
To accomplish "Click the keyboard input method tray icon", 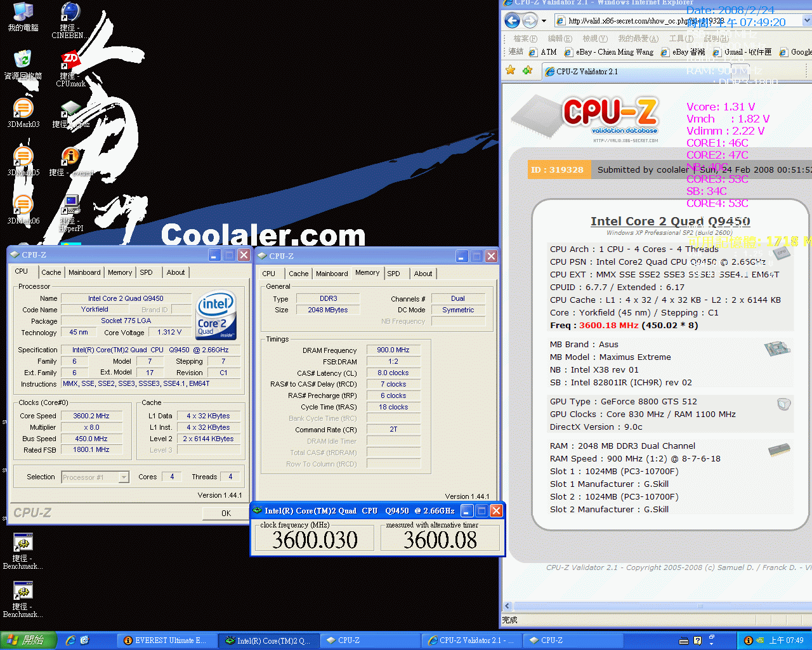I will [684, 640].
